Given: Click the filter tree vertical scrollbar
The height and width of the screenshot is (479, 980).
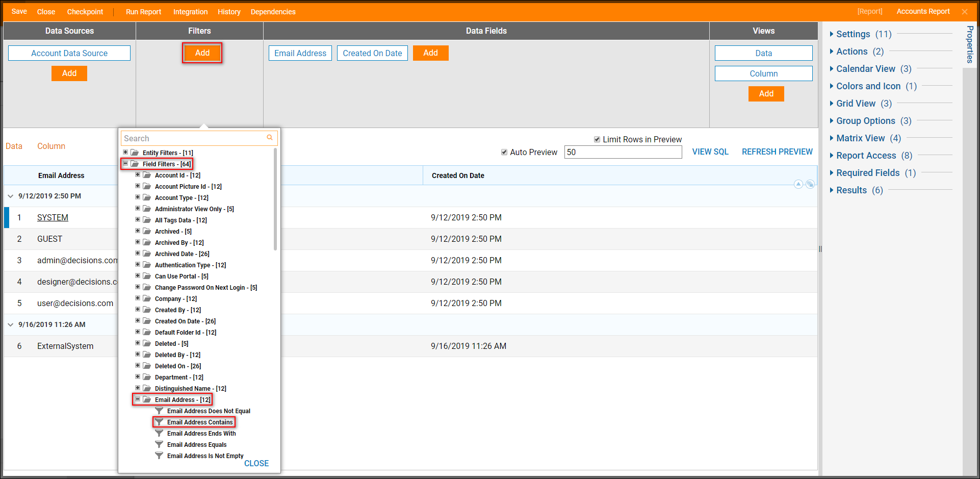Looking at the screenshot, I should [x=275, y=199].
